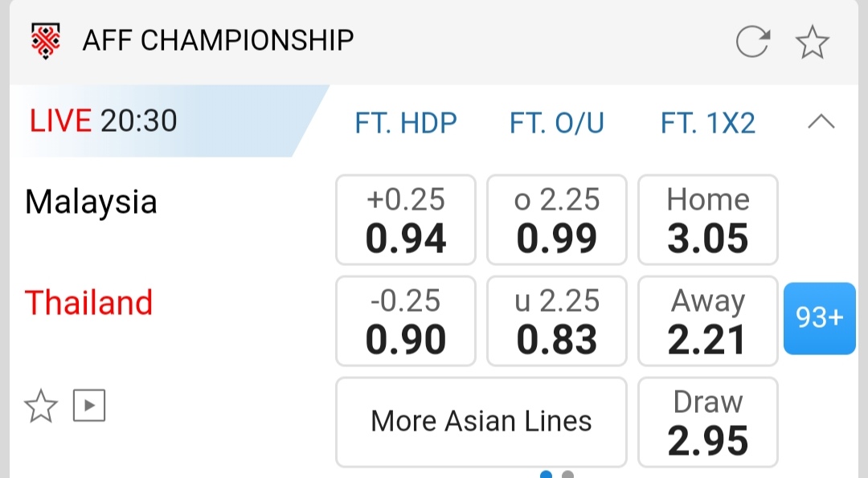Pick under 2.25 goals at 0.83
Screen dimensions: 868x478
[556, 321]
